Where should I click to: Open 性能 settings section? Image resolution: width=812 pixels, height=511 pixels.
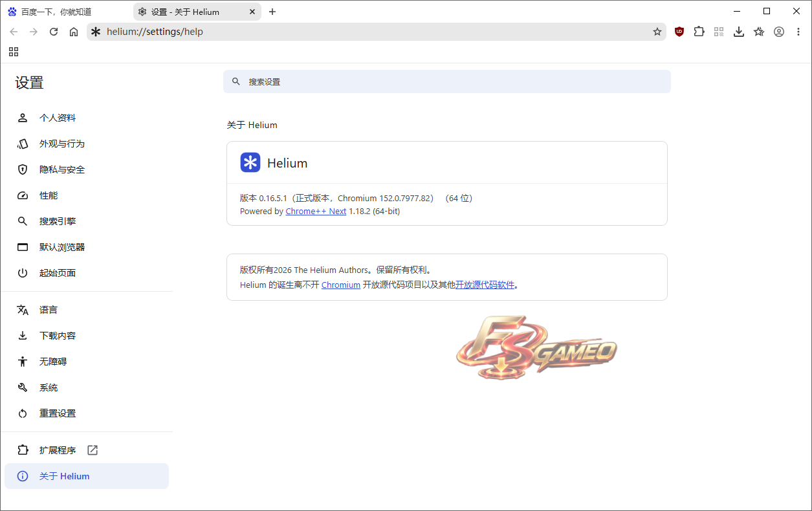click(87, 195)
